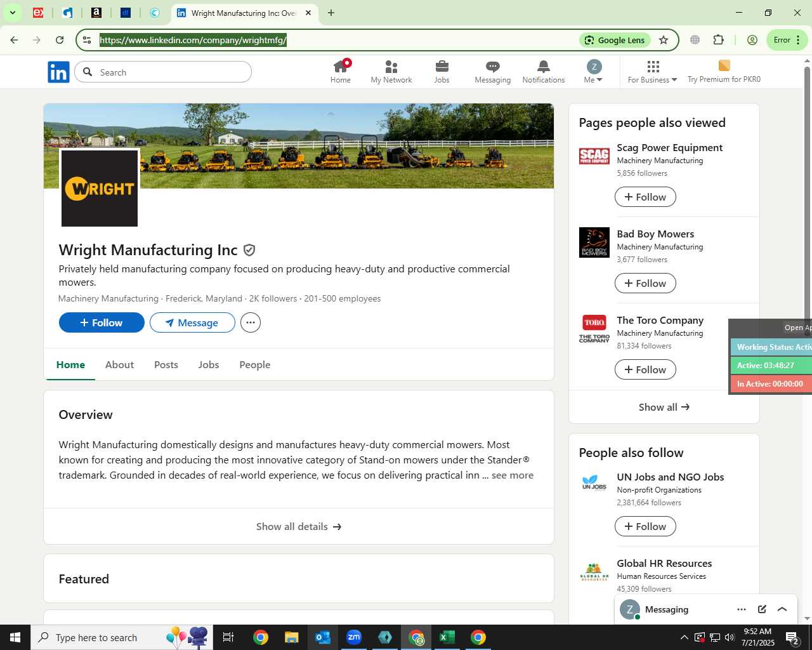Reload the current page
The height and width of the screenshot is (650, 812).
(x=60, y=40)
